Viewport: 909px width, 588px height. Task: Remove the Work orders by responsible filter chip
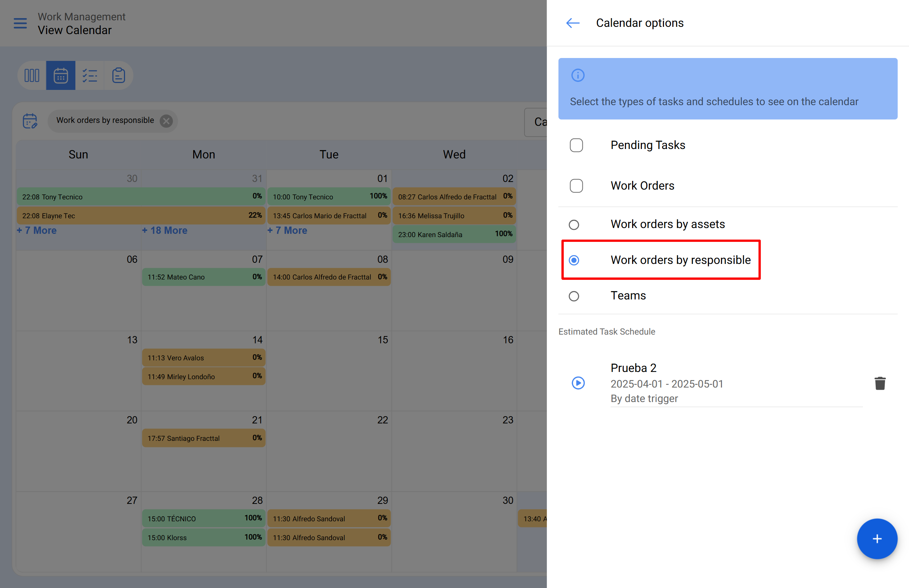[x=166, y=121]
